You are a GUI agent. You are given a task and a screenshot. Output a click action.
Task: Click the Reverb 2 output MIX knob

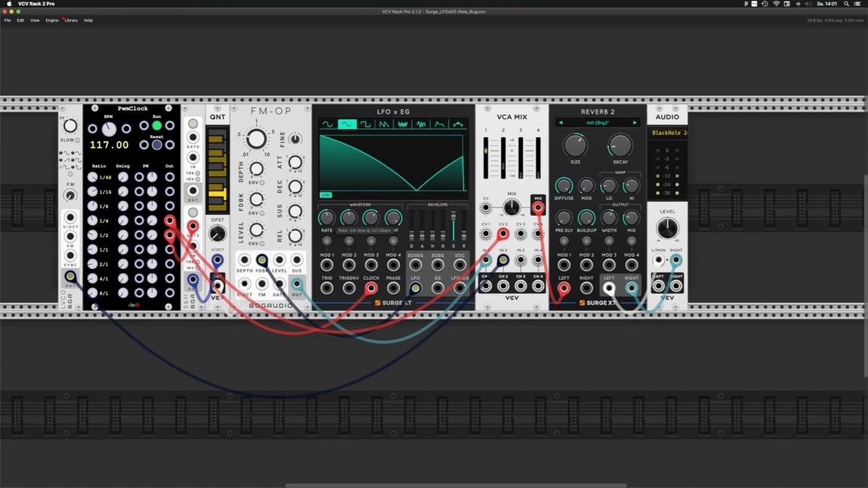[x=631, y=218]
